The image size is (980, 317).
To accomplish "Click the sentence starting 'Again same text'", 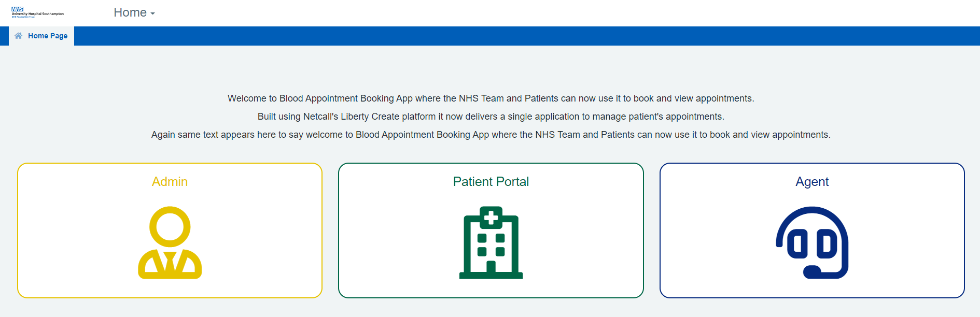I will pos(491,135).
